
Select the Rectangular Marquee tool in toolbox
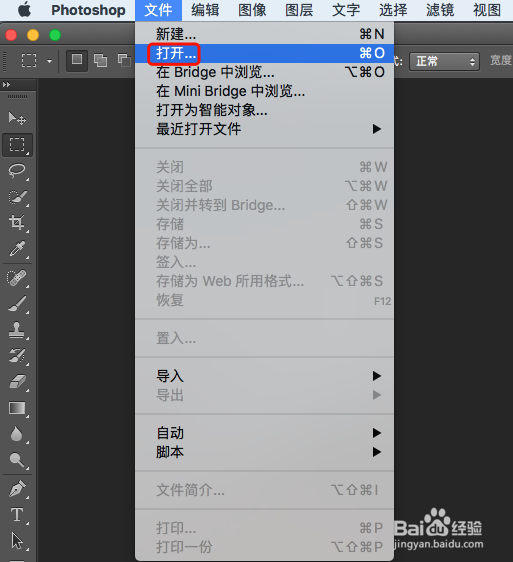[x=17, y=145]
